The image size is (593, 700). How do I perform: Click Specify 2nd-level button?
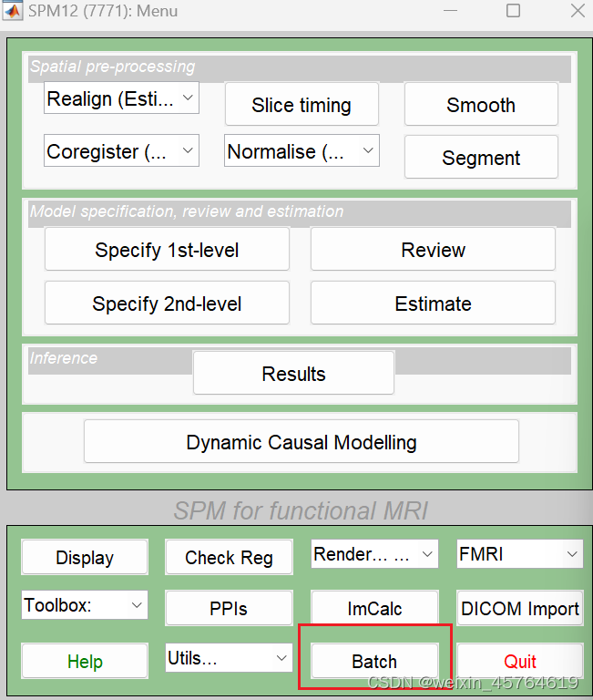[167, 303]
